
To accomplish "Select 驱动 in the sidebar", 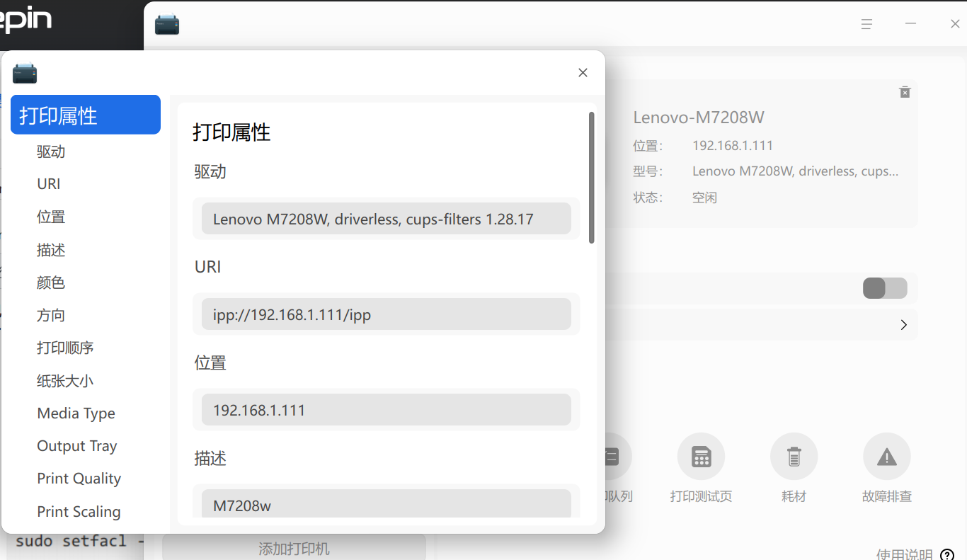I will coord(51,152).
